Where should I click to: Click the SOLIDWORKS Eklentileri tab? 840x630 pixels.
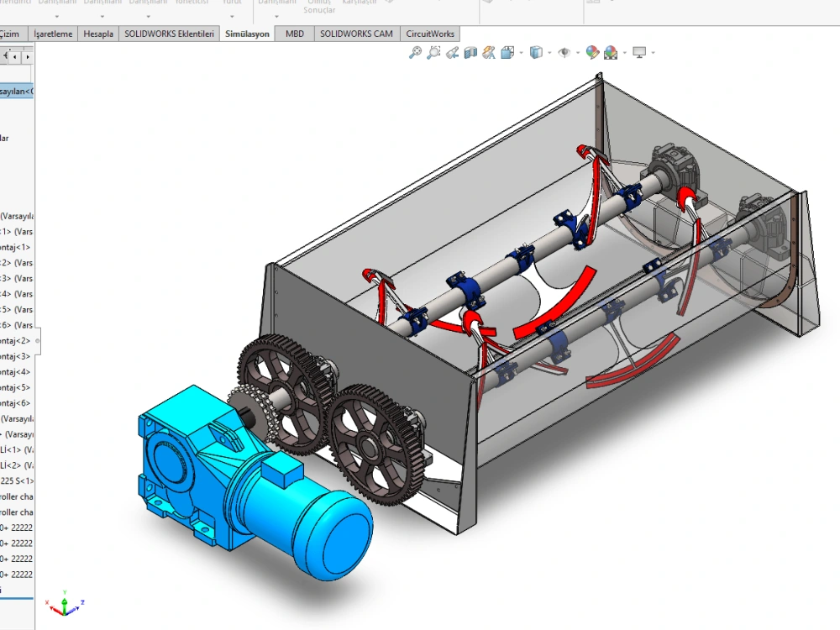click(x=167, y=34)
